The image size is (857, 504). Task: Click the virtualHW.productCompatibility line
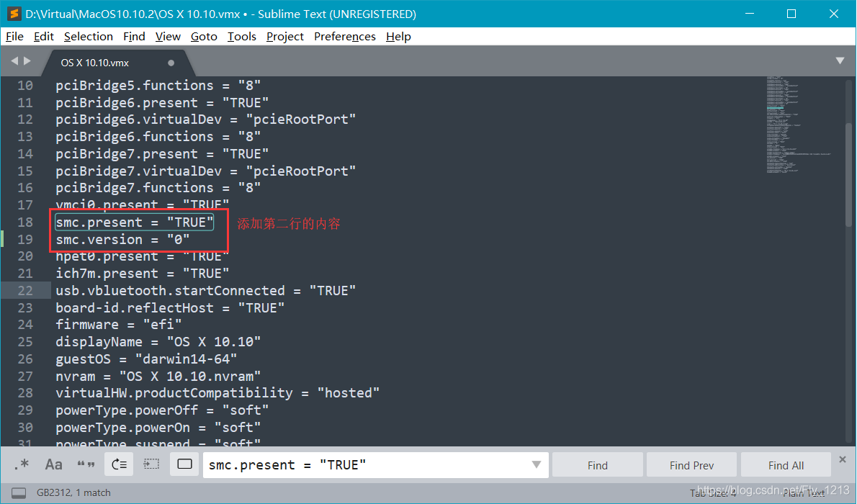pos(217,393)
